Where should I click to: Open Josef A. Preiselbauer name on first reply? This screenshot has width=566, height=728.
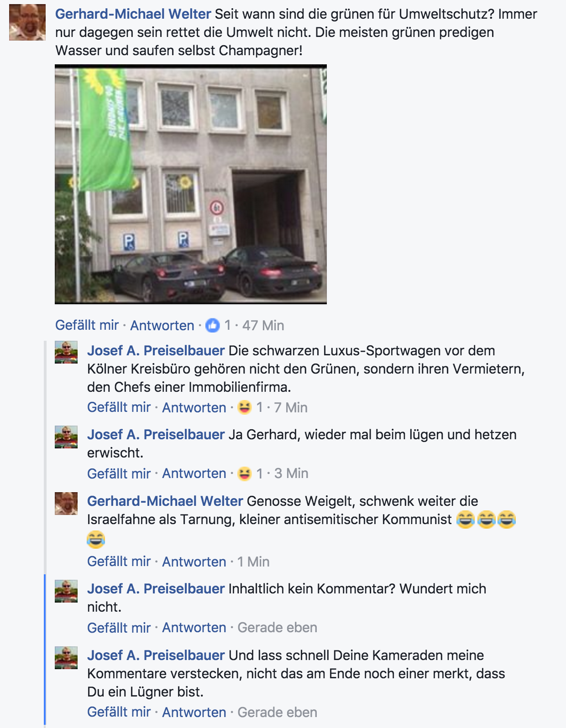156,350
